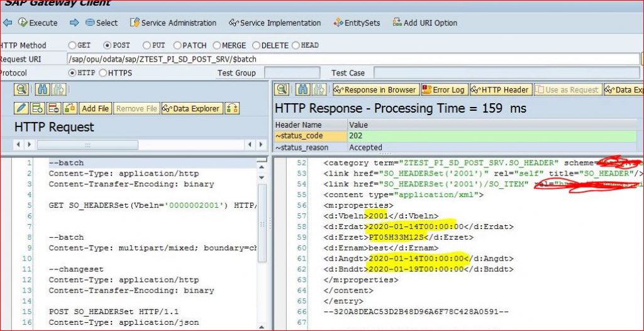Open Service Administration
644x331 pixels.
173,23
